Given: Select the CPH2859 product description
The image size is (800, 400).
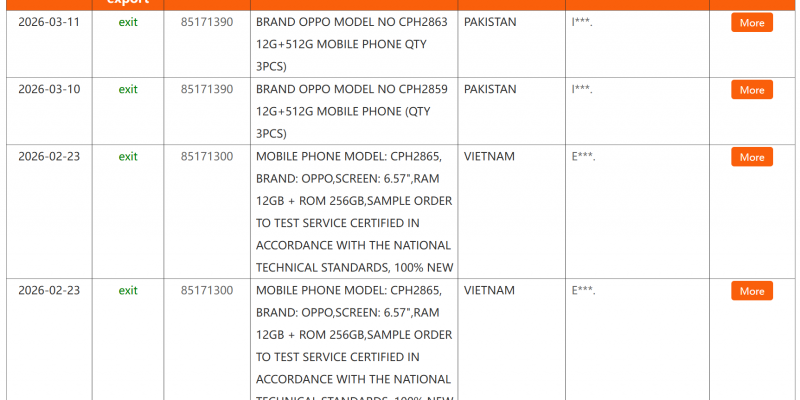Looking at the screenshot, I should (x=352, y=111).
